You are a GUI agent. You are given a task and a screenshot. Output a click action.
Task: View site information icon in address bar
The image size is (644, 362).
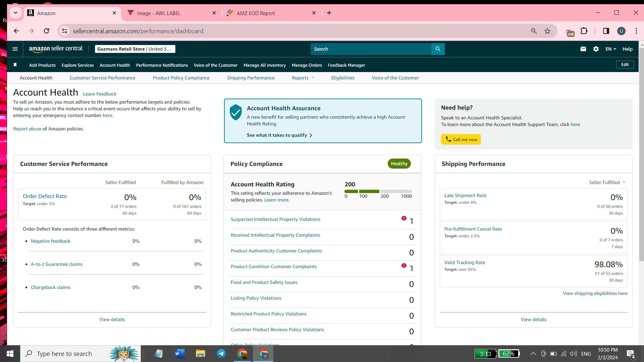pos(64,31)
